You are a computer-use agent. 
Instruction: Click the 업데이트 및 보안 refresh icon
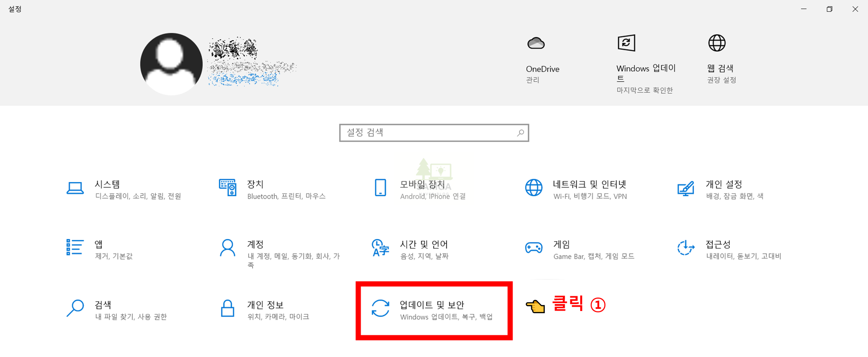(x=381, y=308)
